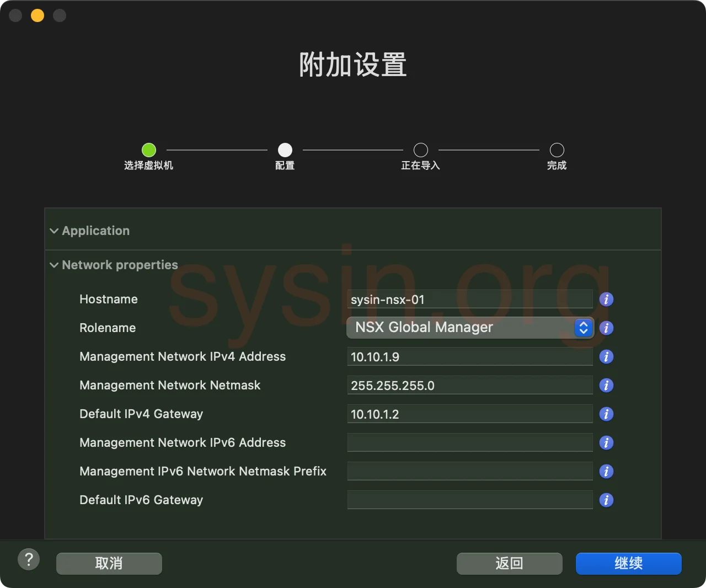The height and width of the screenshot is (588, 706).
Task: Click the 取消 cancel button
Action: pos(109,564)
